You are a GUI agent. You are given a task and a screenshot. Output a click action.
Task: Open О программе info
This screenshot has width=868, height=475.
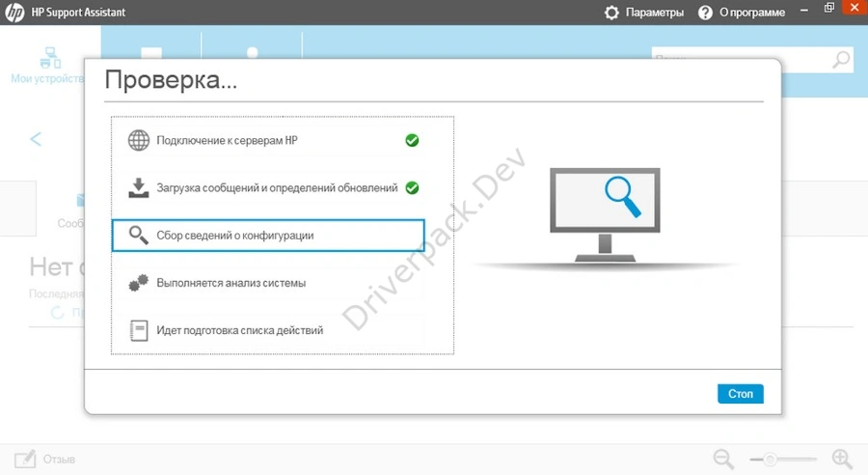[742, 13]
